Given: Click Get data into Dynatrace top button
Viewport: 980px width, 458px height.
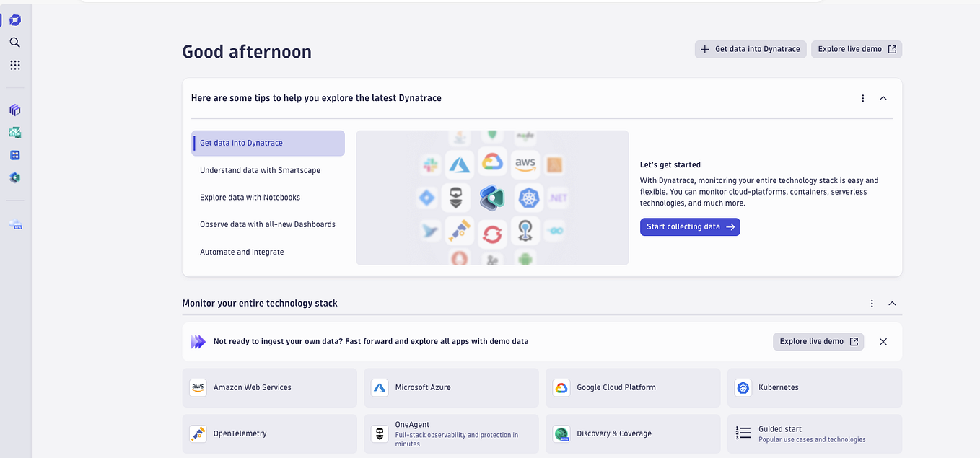Looking at the screenshot, I should [x=751, y=49].
